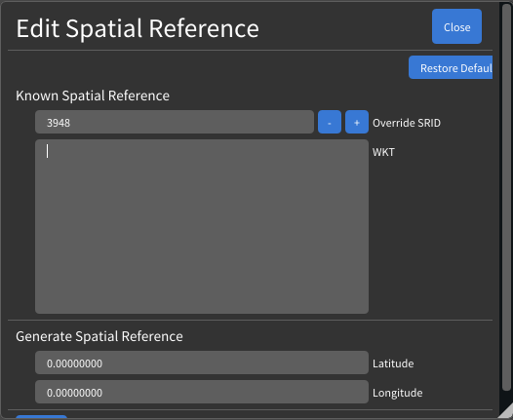Click inside the WKT text area
This screenshot has width=513, height=420.
tap(202, 226)
